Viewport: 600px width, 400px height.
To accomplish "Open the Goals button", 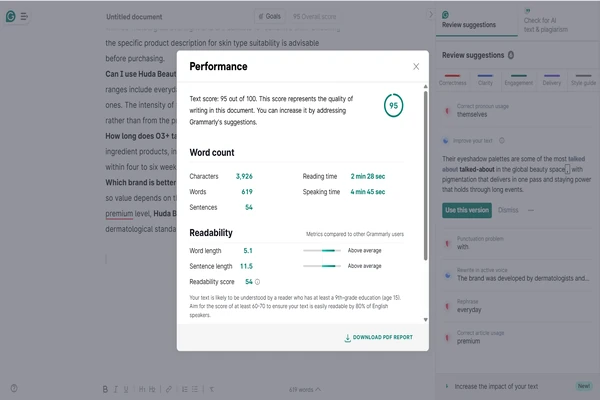I will (x=270, y=16).
